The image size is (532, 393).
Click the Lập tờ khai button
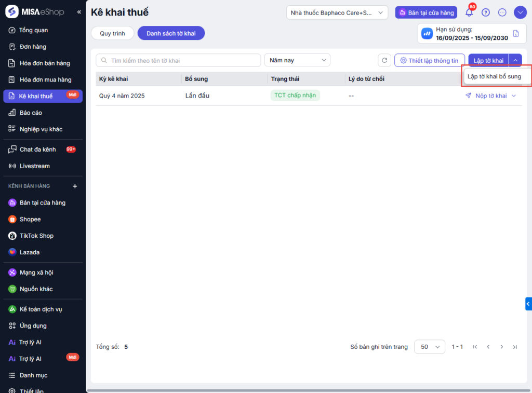[x=488, y=60]
